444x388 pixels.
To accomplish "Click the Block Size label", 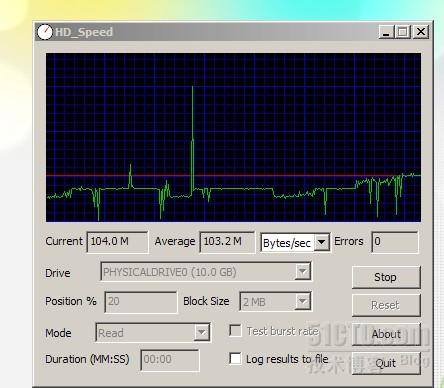I will (206, 301).
